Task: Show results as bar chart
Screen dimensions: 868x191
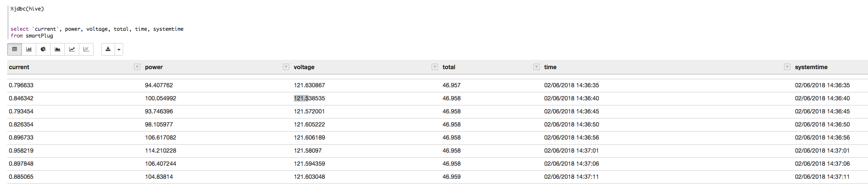Action: point(29,49)
